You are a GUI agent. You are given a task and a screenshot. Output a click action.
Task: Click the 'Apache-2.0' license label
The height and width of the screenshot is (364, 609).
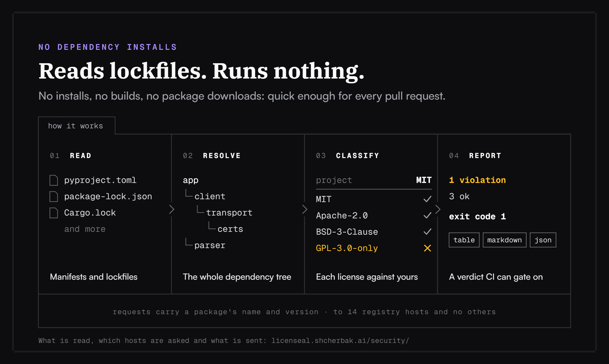tap(342, 215)
